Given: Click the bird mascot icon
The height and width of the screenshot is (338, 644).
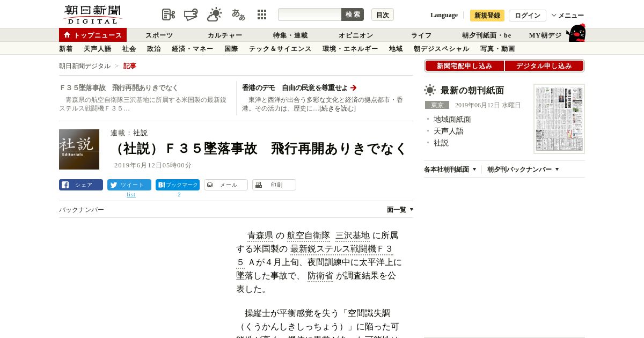Looking at the screenshot, I should point(576,33).
